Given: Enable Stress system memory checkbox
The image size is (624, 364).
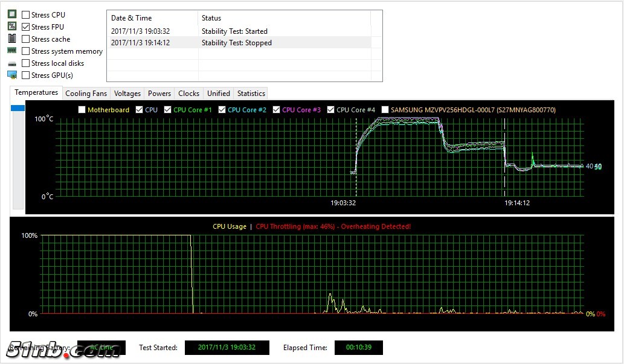Looking at the screenshot, I should pos(26,51).
